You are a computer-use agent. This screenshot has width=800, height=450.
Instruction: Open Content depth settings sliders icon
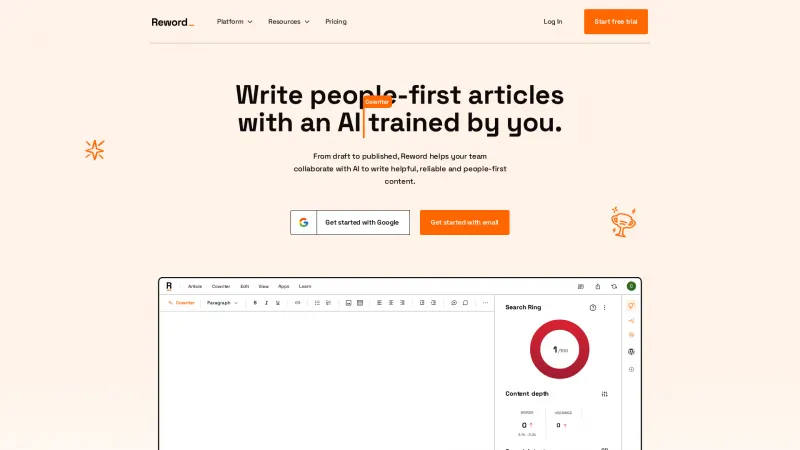tap(605, 394)
